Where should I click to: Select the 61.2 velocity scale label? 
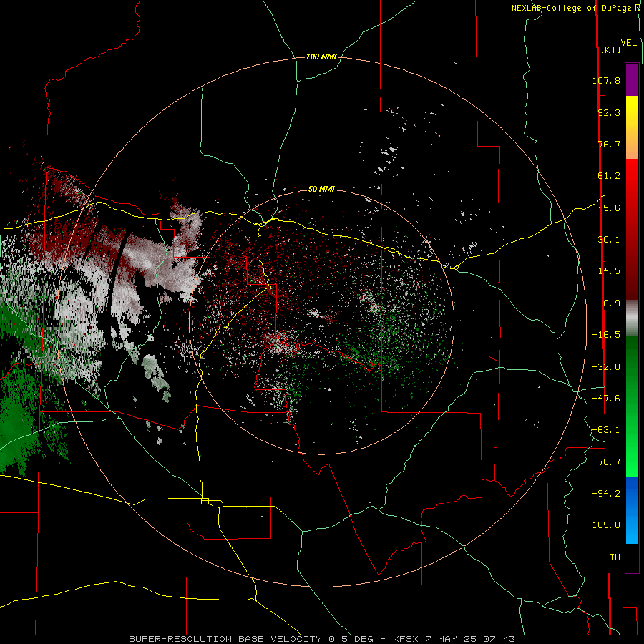[609, 176]
